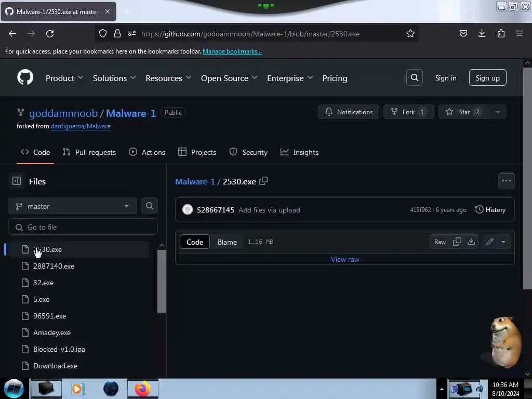The width and height of the screenshot is (532, 399).
Task: Open the Star lists dropdown arrow
Action: coord(497,112)
